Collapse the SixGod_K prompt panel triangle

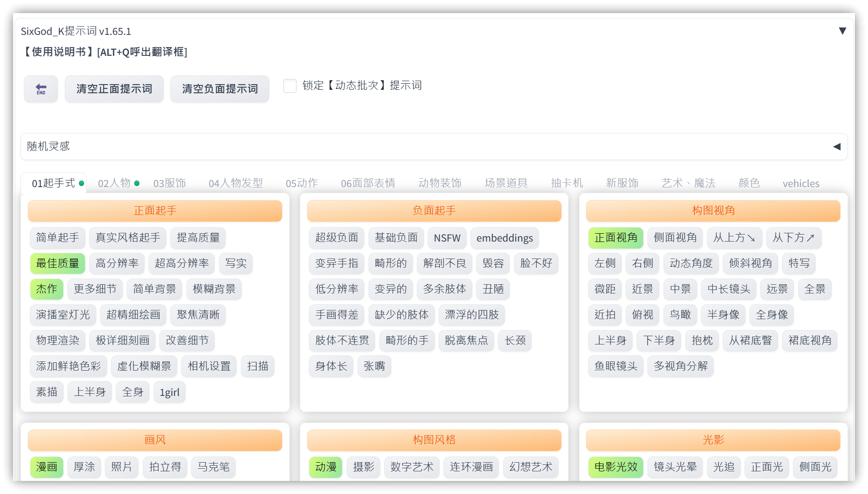click(x=842, y=31)
